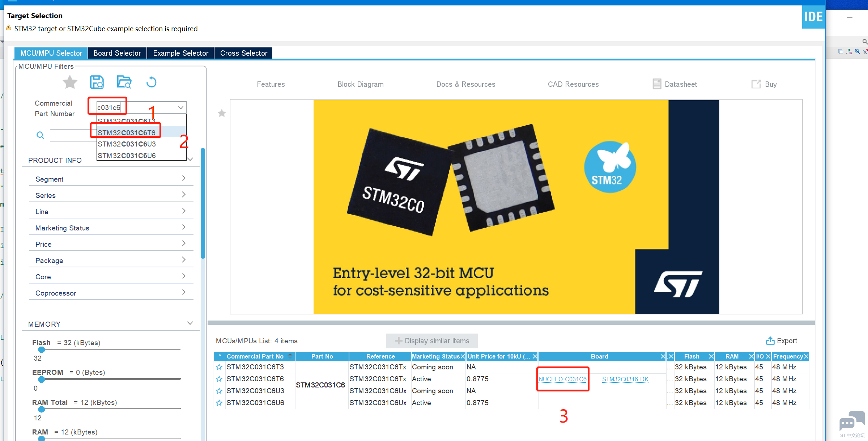The image size is (868, 441).
Task: Click the load saved search icon
Action: click(x=124, y=82)
